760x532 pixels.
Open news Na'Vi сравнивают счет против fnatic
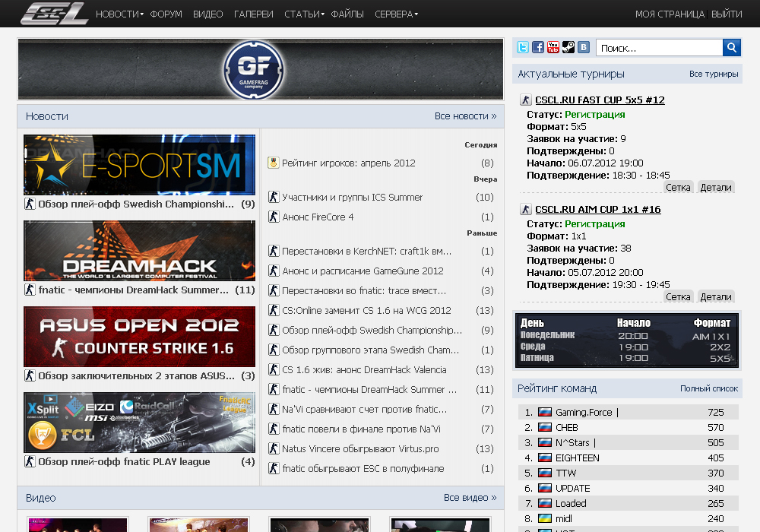click(x=365, y=410)
